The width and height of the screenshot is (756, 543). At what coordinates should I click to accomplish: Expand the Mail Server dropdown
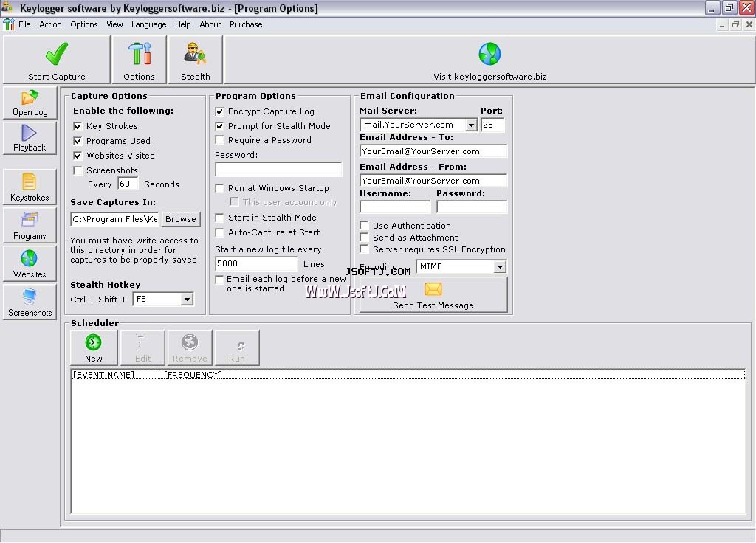471,125
